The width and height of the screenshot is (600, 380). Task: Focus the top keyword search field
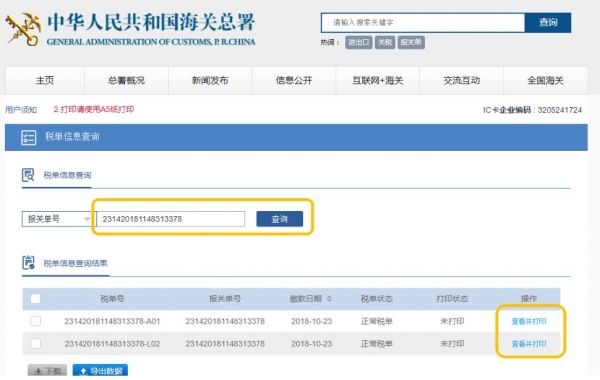pyautogui.click(x=423, y=23)
